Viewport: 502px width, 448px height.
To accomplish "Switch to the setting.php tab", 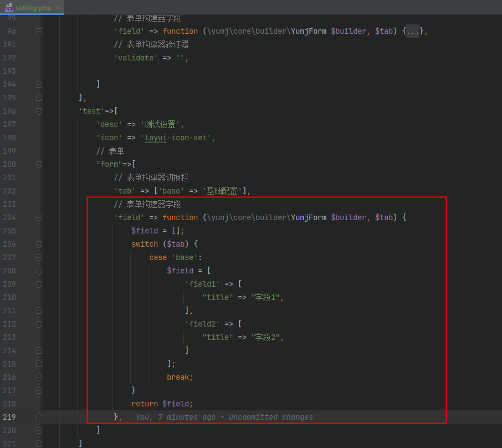I will (32, 7).
